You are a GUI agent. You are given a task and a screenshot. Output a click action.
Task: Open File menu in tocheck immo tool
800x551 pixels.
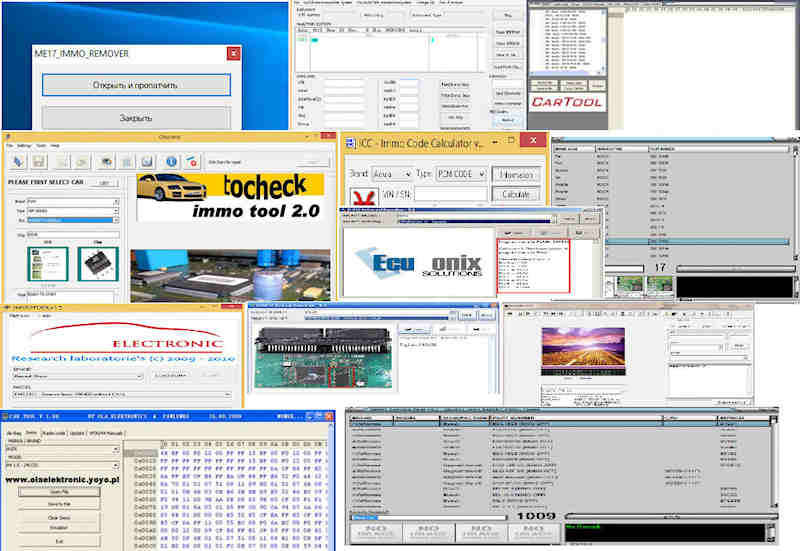pyautogui.click(x=10, y=146)
